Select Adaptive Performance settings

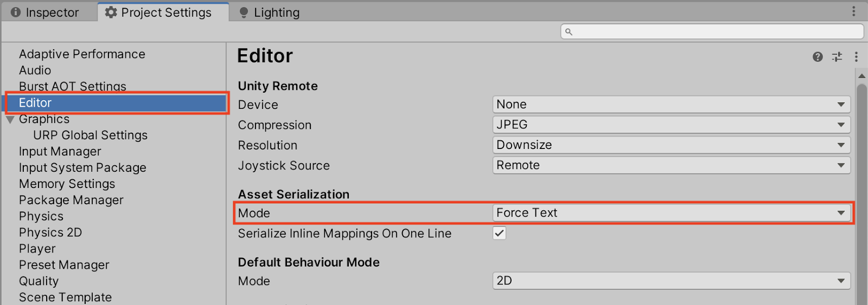(x=82, y=54)
